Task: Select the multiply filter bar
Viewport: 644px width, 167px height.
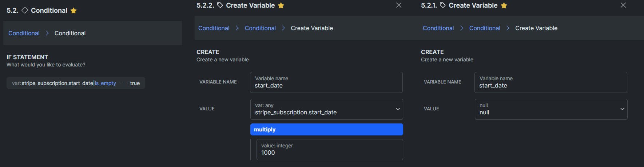Action: [326, 130]
